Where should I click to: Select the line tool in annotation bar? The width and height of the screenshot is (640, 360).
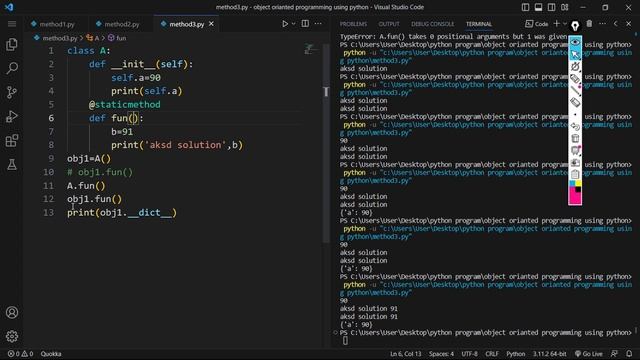point(575,91)
